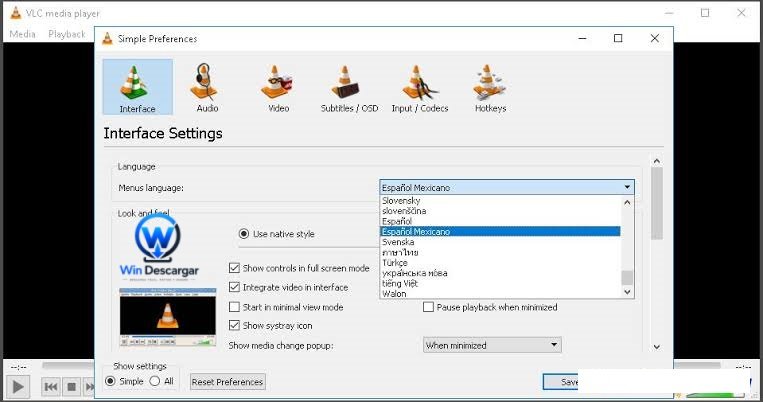
Task: Click the VLC cone icon in Simple Preferences title bar
Action: [x=108, y=38]
